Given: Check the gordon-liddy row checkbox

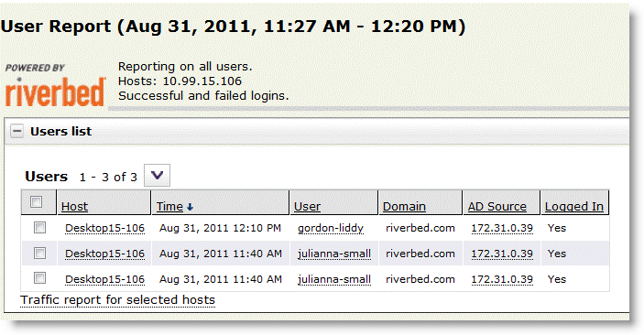Looking at the screenshot, I should (39, 227).
